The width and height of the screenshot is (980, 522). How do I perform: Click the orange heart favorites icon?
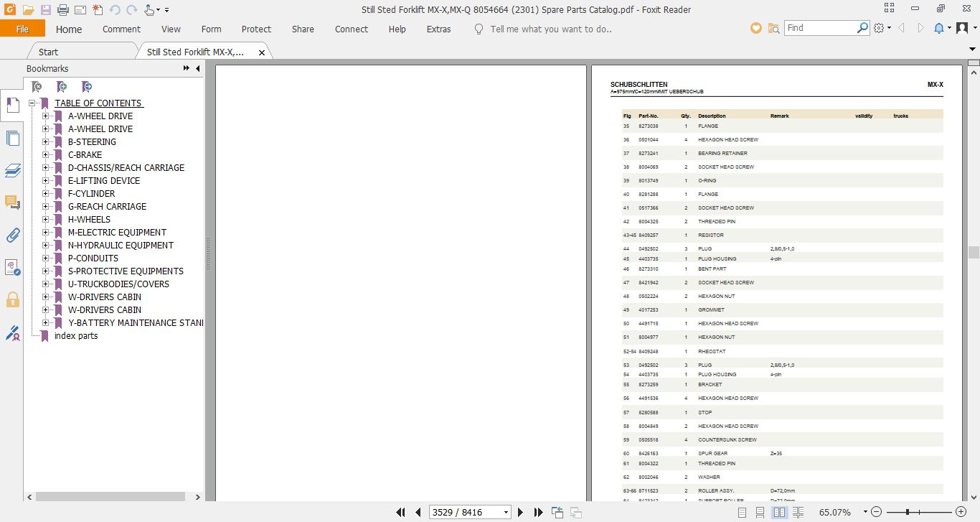[755, 28]
